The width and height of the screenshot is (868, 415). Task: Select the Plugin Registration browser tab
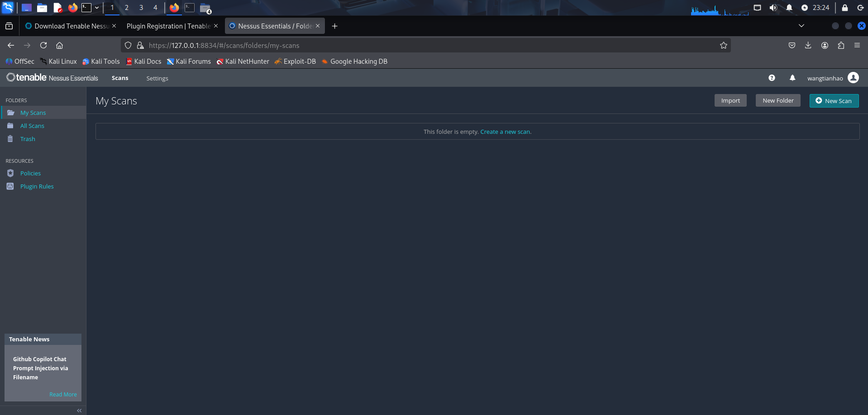coord(168,26)
